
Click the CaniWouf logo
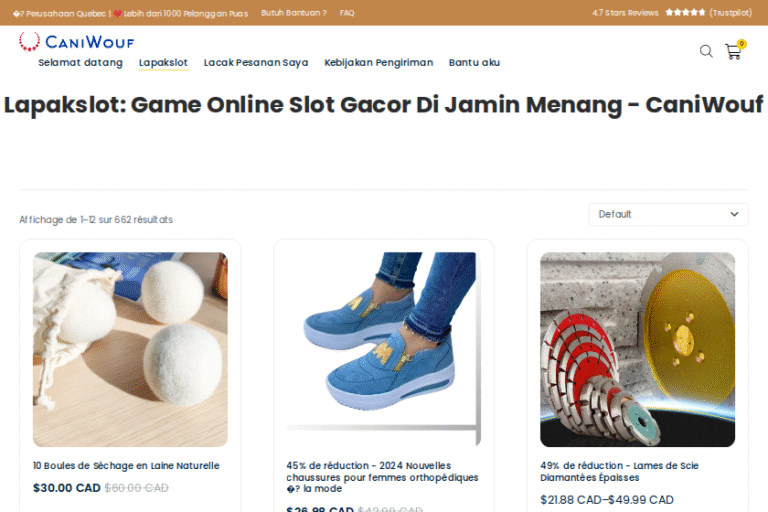(x=76, y=42)
